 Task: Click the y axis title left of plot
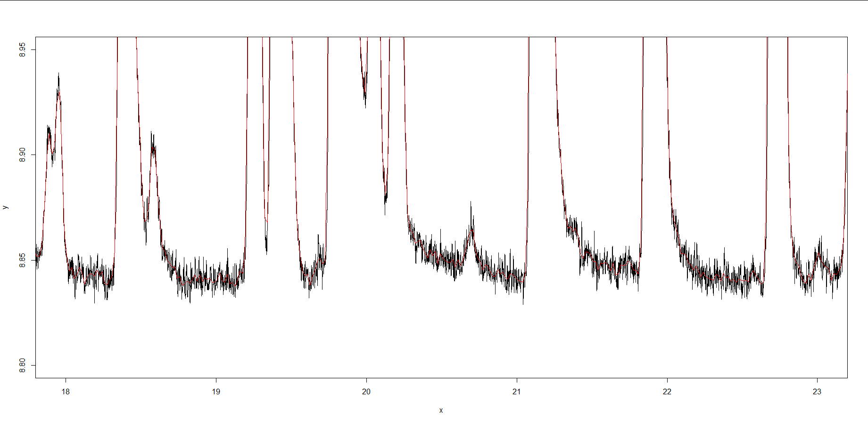pos(5,207)
